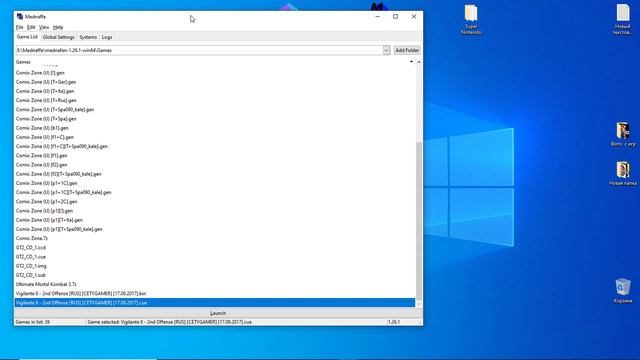This screenshot has height=360, width=640.
Task: Select the Vigilante 8 2nd Offense .bin row
Action: coord(215,293)
